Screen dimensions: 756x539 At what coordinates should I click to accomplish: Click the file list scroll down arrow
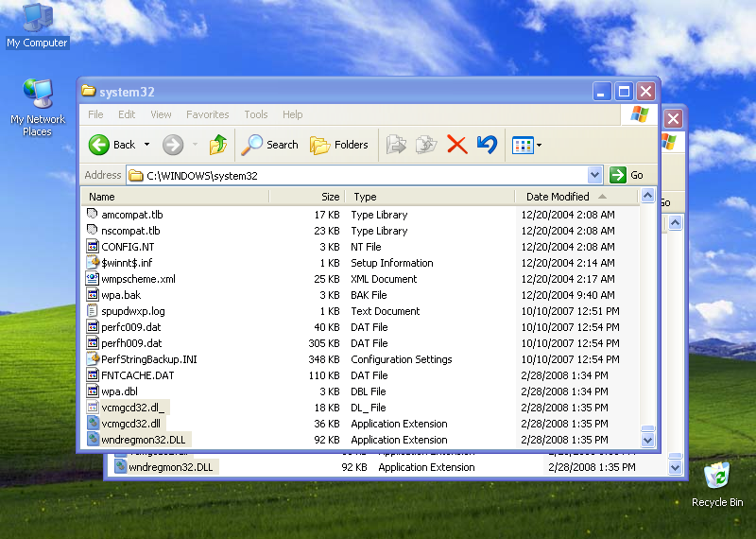tap(647, 440)
